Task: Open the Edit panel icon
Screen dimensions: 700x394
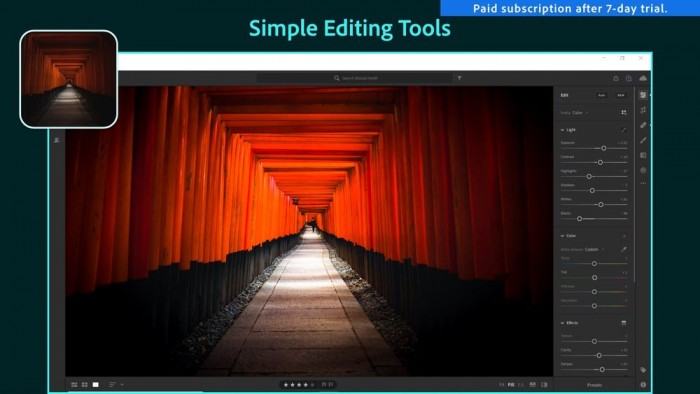Action: (x=643, y=95)
